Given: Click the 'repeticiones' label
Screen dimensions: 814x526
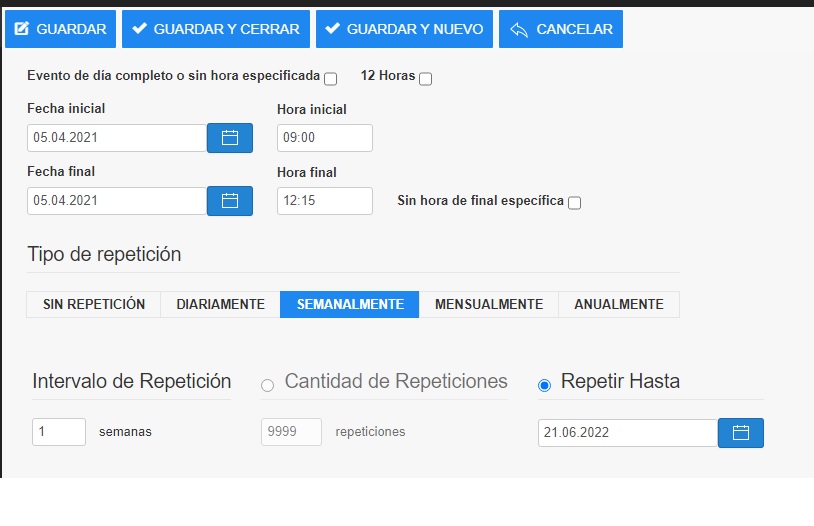Looking at the screenshot, I should click(x=370, y=432).
